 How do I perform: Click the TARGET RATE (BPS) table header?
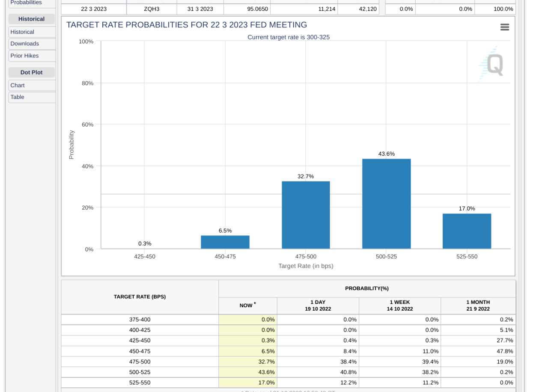pyautogui.click(x=140, y=296)
